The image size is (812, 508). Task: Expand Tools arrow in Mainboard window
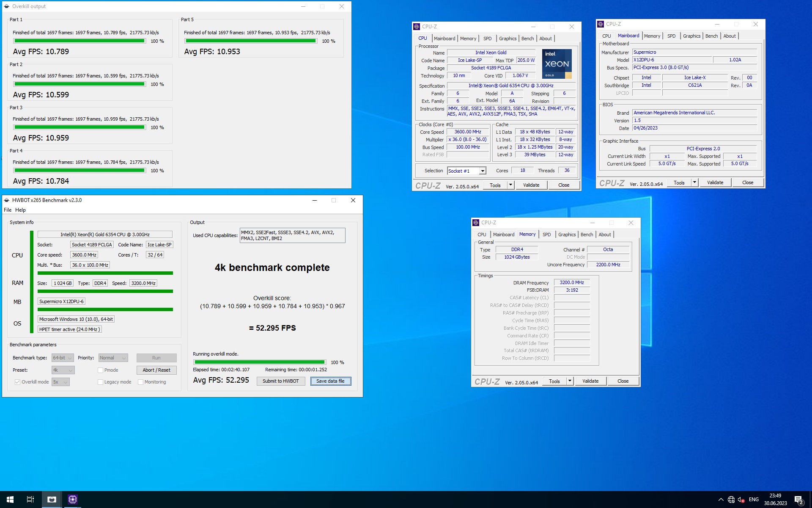[694, 182]
